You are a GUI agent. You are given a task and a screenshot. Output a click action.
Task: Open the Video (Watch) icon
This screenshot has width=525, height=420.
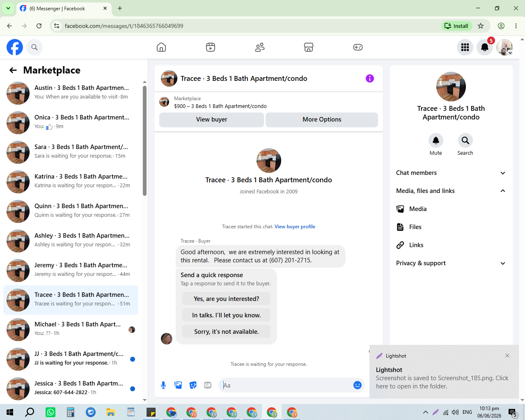point(211,47)
